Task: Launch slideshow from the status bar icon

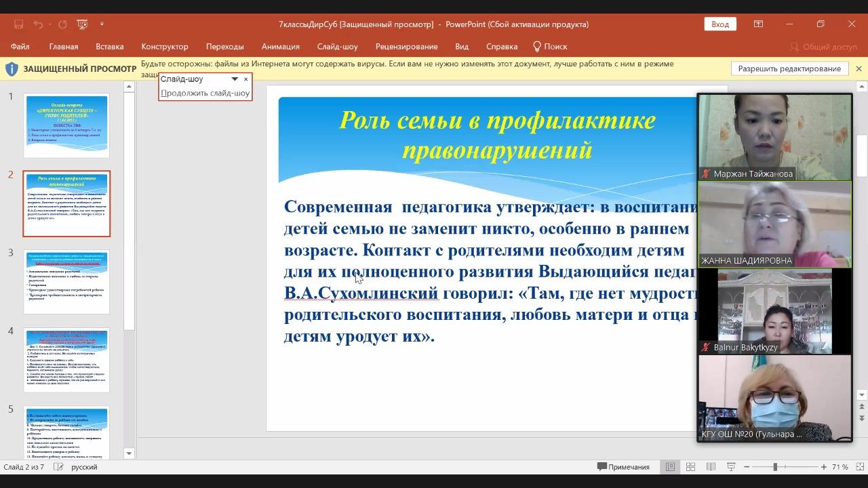Action: [731, 467]
